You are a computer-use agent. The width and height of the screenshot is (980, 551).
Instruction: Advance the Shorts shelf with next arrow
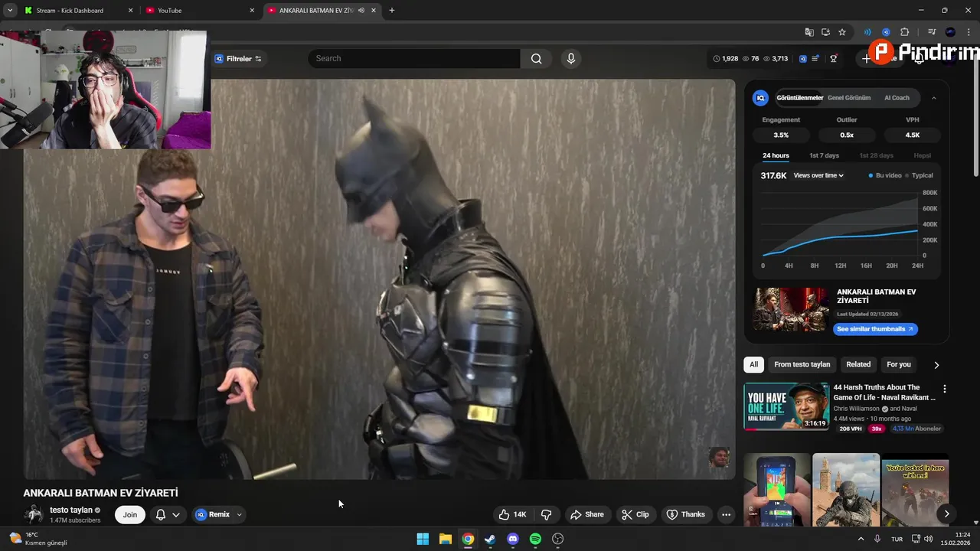coord(946,514)
